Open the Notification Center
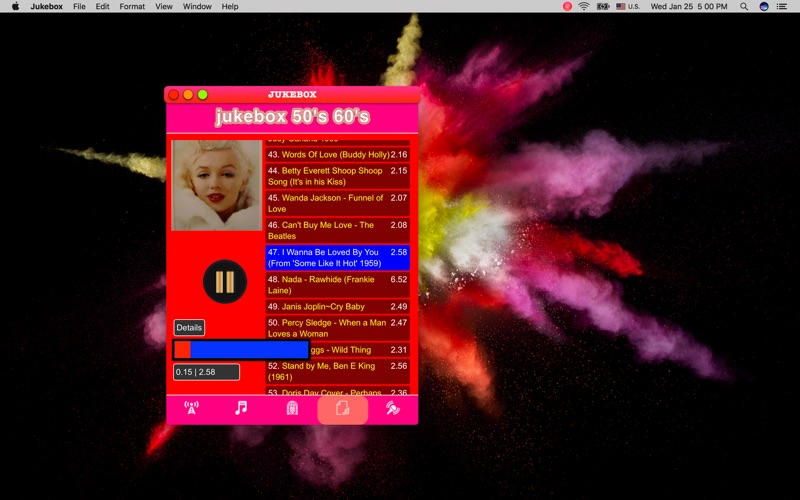The height and width of the screenshot is (500, 800). click(782, 7)
